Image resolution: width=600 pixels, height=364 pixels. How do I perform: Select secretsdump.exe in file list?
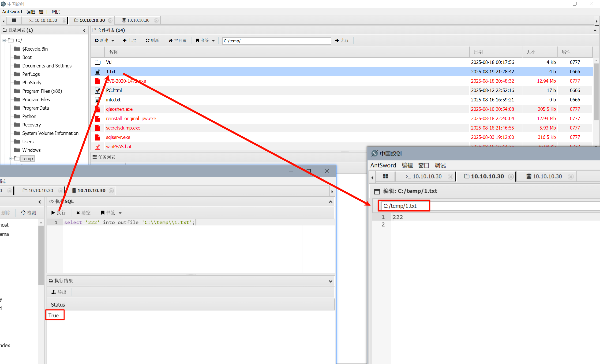(x=123, y=128)
